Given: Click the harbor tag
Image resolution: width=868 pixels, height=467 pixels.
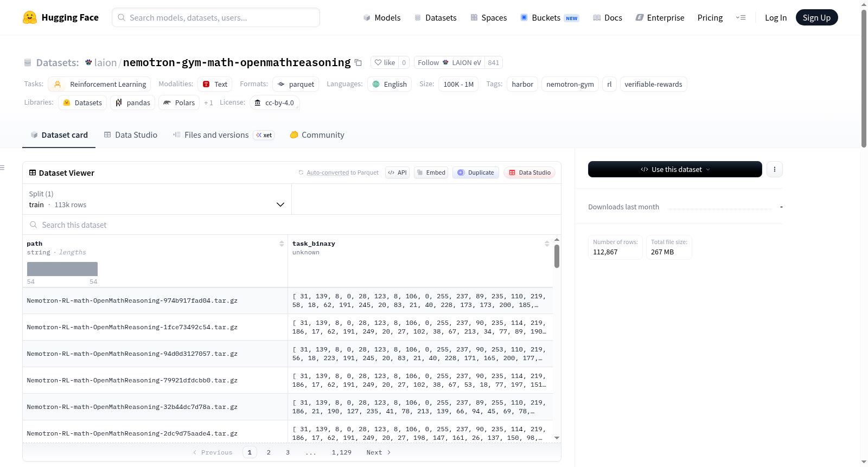Looking at the screenshot, I should 522,84.
